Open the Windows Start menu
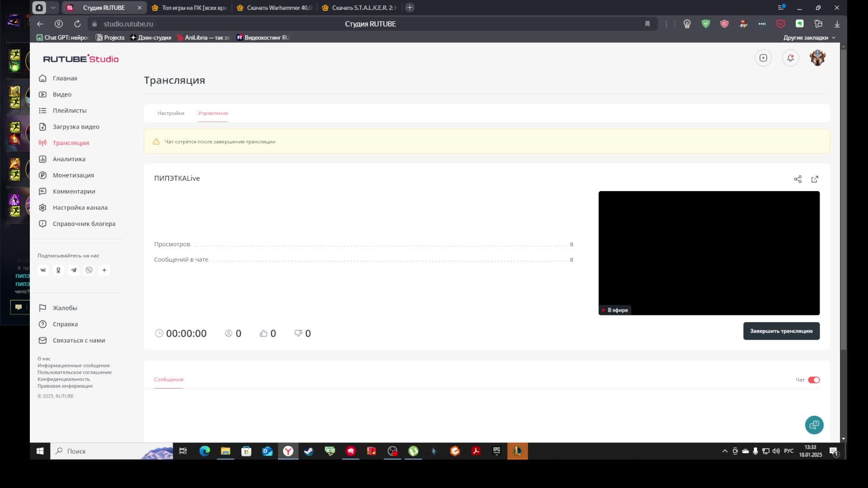This screenshot has height=488, width=868. click(40, 451)
